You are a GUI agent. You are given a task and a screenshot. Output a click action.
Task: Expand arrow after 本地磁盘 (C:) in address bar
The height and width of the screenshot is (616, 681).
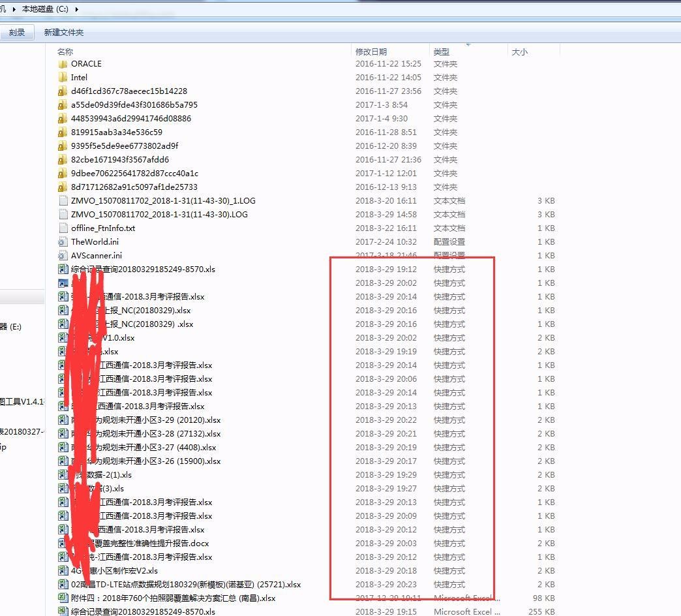point(77,9)
